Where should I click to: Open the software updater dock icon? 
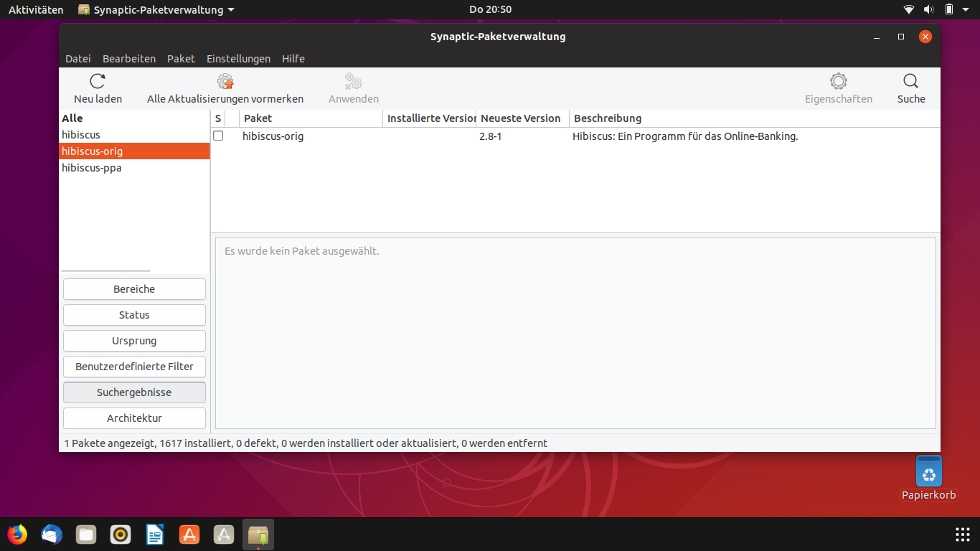point(224,534)
